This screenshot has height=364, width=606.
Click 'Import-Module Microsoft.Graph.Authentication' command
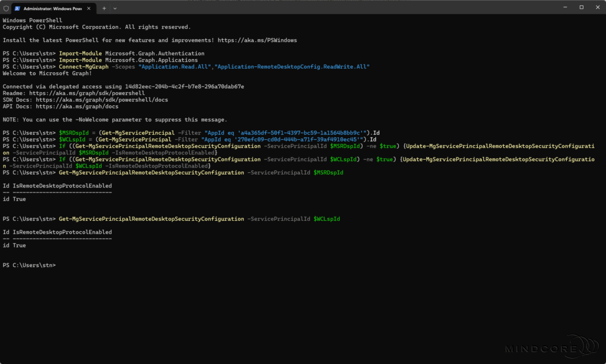point(132,53)
